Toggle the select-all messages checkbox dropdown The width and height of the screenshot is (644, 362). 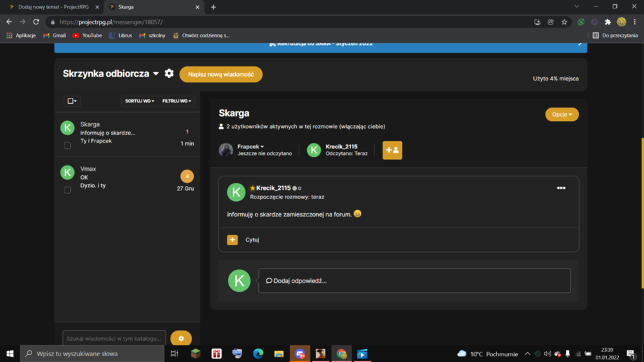pos(72,101)
